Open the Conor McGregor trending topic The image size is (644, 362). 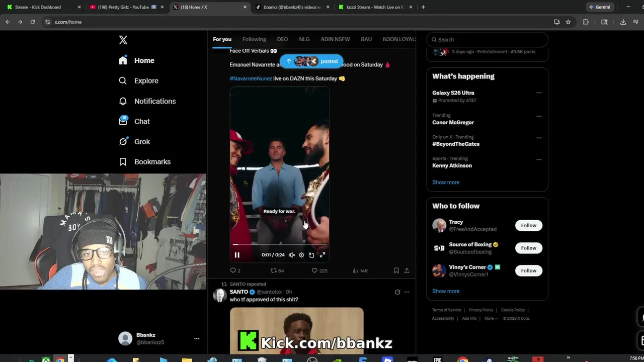pyautogui.click(x=453, y=122)
